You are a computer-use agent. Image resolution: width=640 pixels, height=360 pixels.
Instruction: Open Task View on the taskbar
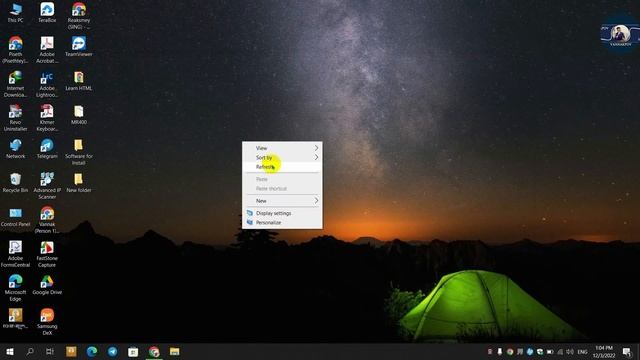[x=50, y=351]
